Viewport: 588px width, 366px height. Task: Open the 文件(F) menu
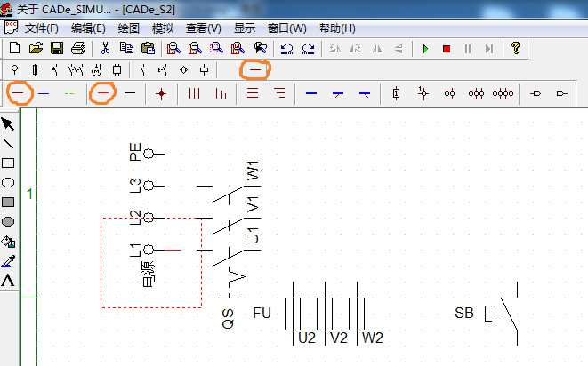41,28
